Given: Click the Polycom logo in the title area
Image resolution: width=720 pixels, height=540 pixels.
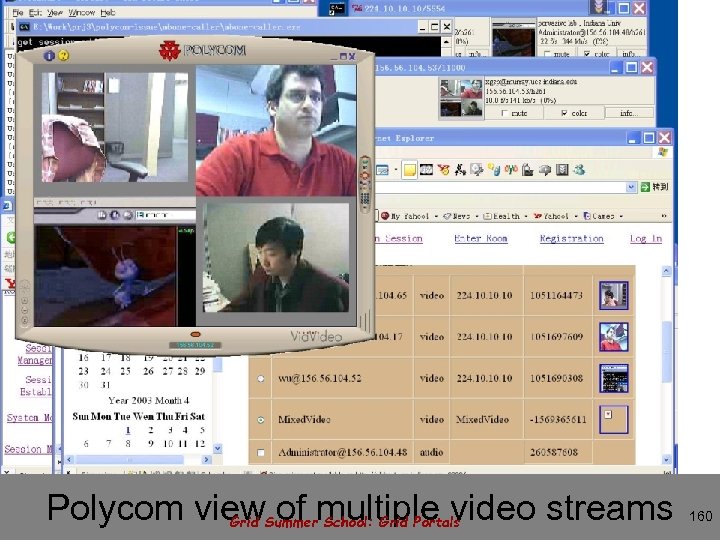Looking at the screenshot, I should 202,50.
